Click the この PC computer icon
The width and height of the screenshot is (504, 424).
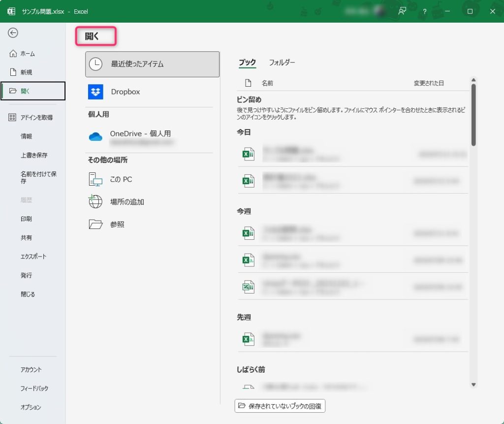[95, 179]
